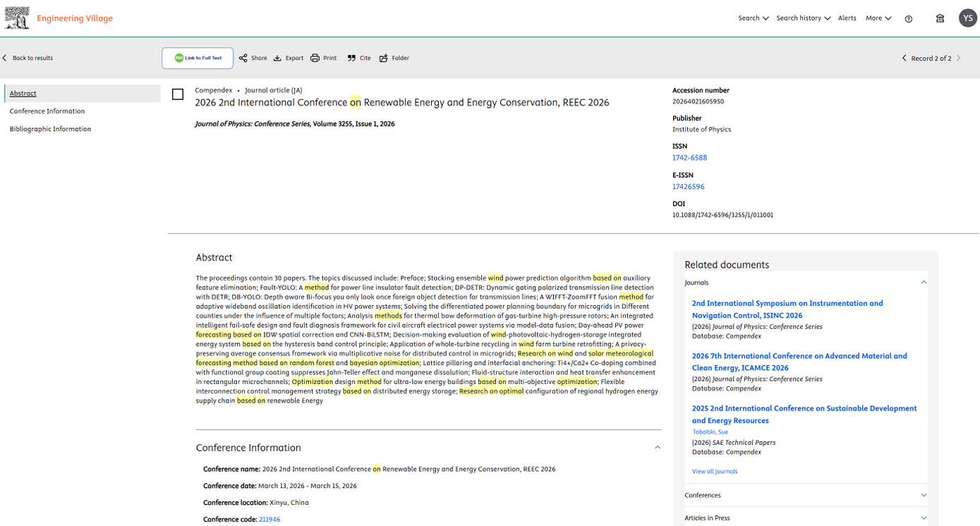Click the Elsevier tree logo

[17, 18]
